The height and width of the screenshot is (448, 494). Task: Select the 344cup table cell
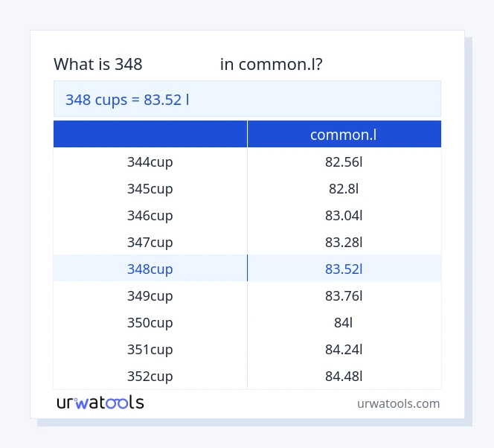tap(150, 161)
